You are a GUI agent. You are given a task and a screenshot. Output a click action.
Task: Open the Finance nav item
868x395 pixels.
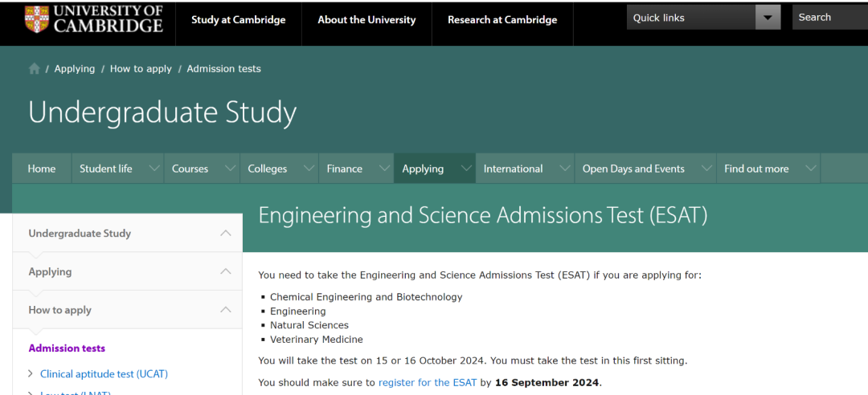click(344, 169)
